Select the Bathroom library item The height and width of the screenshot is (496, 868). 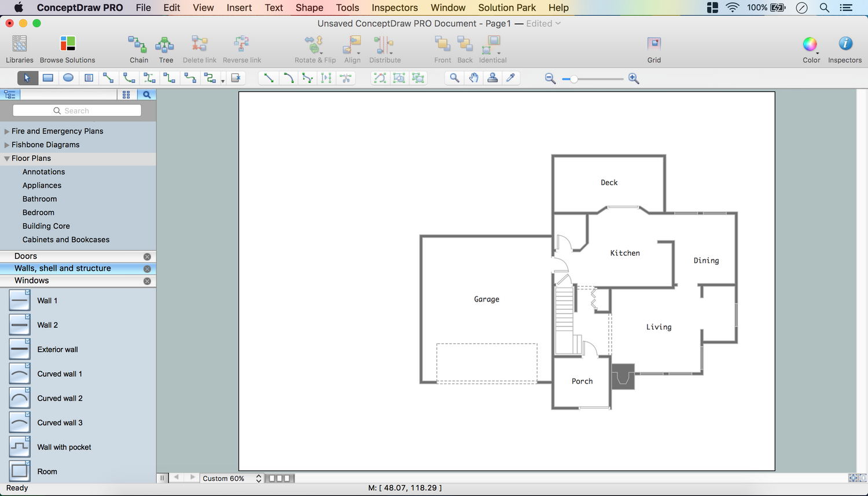tap(39, 199)
